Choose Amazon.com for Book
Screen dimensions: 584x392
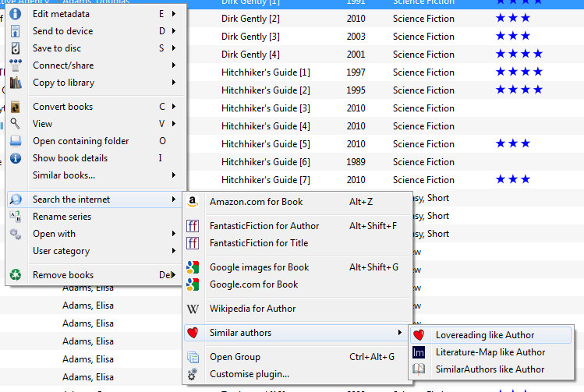(298, 202)
